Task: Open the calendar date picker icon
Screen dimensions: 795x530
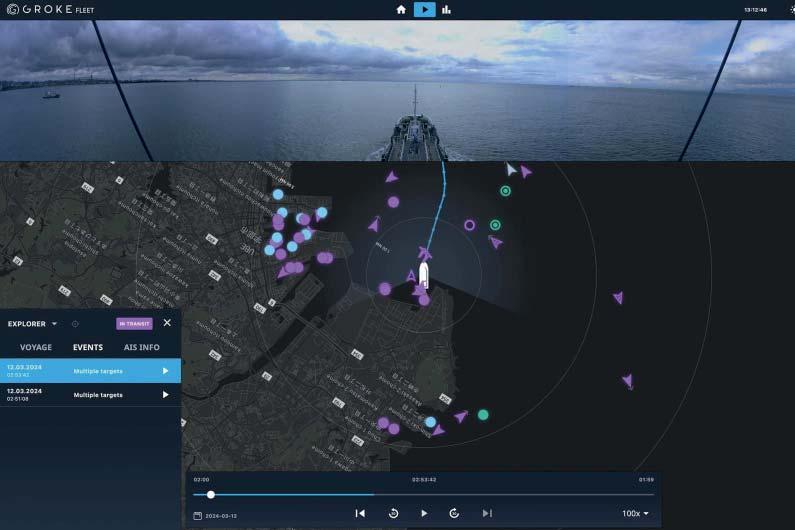Action: (x=198, y=515)
